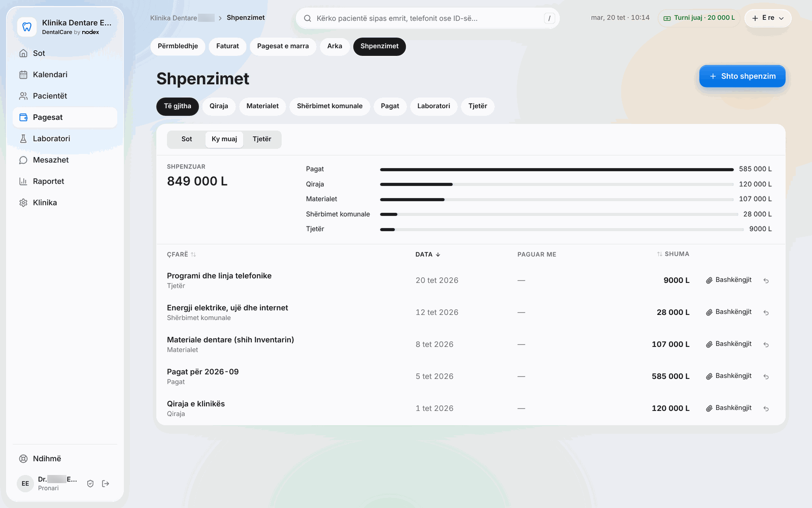Click the EE user avatar
The width and height of the screenshot is (812, 508).
click(25, 484)
